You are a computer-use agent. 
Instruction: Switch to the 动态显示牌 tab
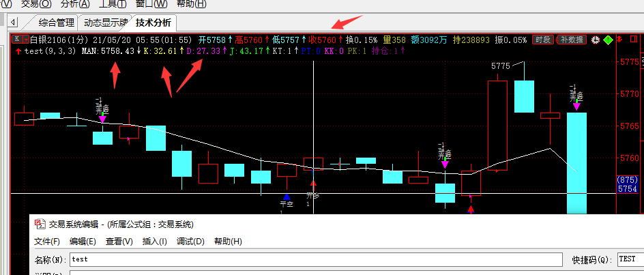click(105, 23)
